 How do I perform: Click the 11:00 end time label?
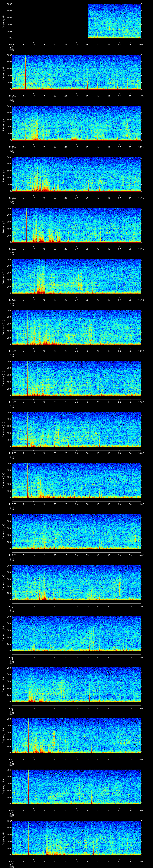pyautogui.click(x=141, y=96)
